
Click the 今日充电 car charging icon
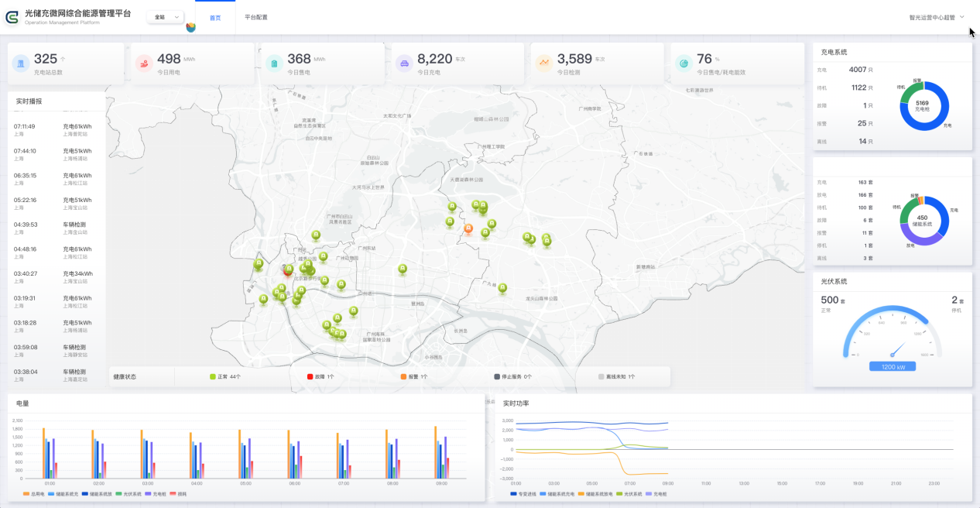pyautogui.click(x=404, y=63)
